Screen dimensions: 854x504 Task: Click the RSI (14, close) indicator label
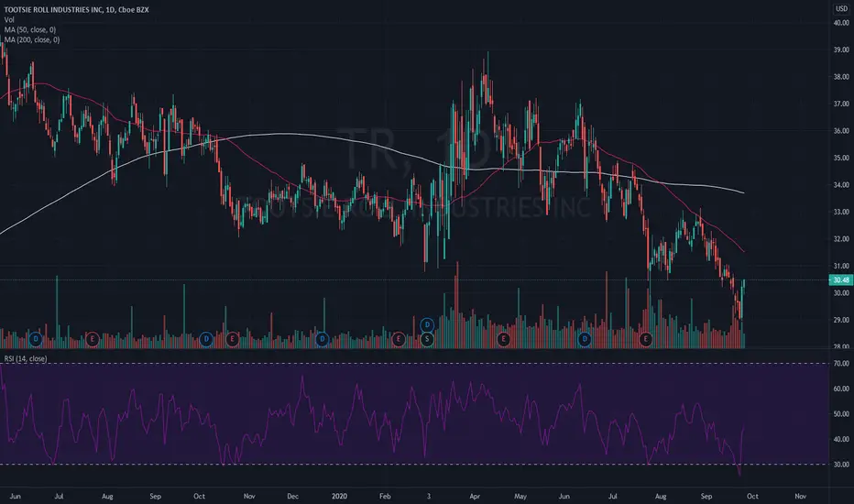[25, 358]
